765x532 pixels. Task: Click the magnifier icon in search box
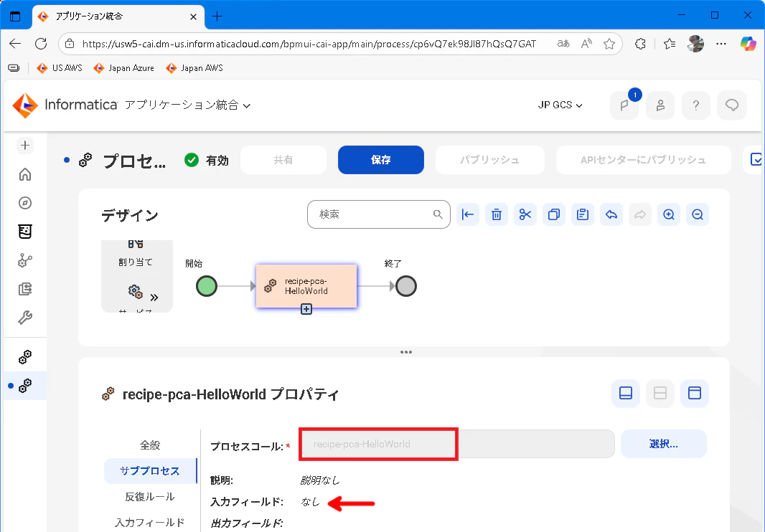click(438, 214)
